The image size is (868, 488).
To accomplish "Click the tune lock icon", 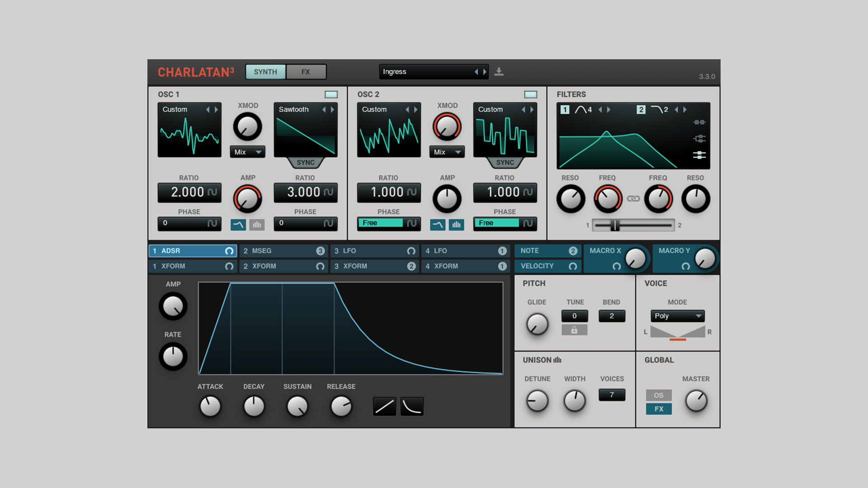I will pos(574,330).
